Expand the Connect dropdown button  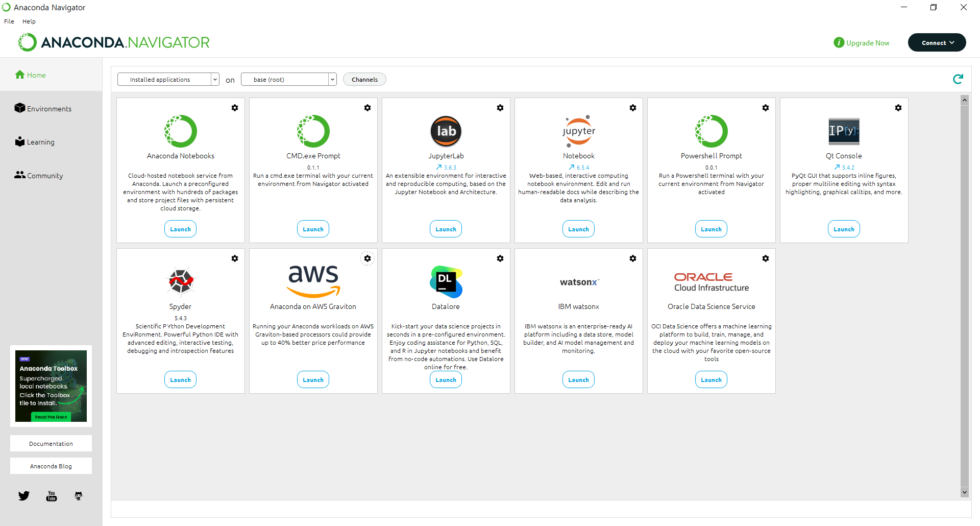point(937,42)
